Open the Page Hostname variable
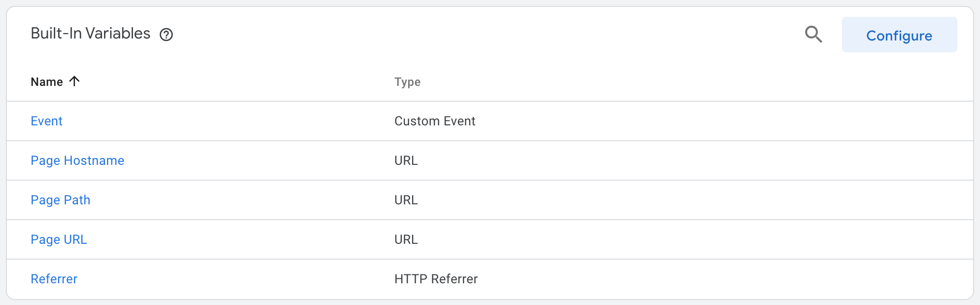The height and width of the screenshot is (305, 980). (77, 160)
